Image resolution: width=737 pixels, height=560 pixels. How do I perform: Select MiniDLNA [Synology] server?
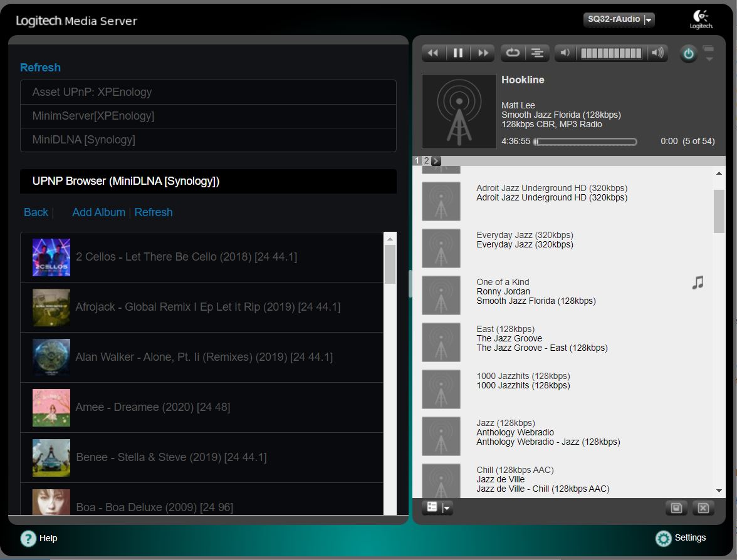pos(208,140)
